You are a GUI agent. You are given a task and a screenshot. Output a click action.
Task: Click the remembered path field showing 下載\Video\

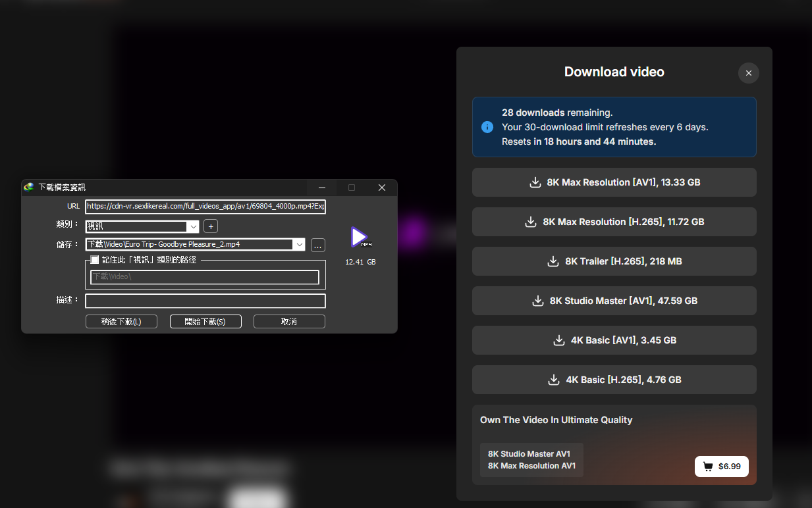(x=205, y=277)
